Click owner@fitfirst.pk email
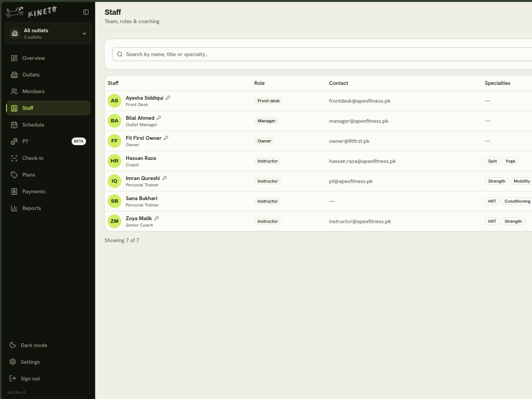Image resolution: width=532 pixels, height=399 pixels. (349, 141)
